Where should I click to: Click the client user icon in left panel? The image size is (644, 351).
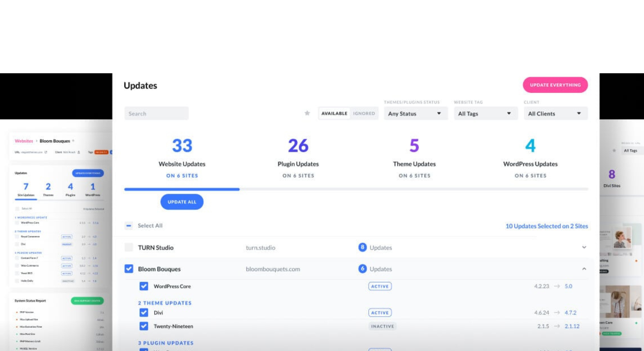pos(79,152)
